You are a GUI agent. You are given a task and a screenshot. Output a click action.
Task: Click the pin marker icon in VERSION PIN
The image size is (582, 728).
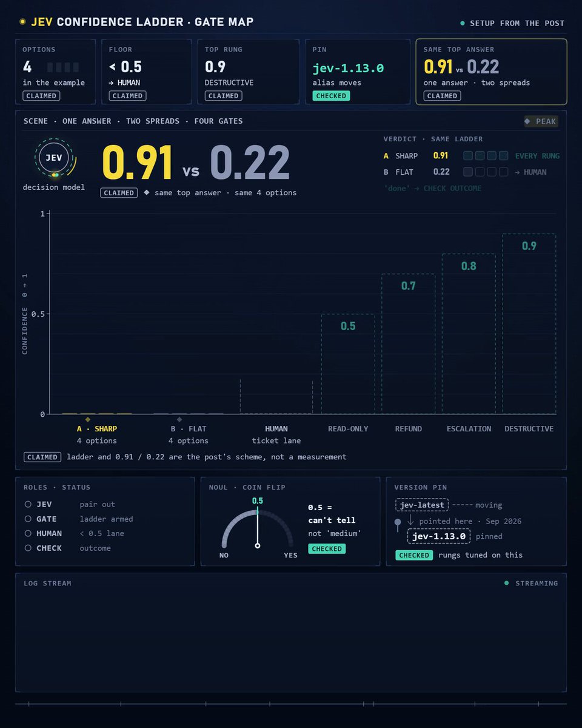tap(398, 527)
